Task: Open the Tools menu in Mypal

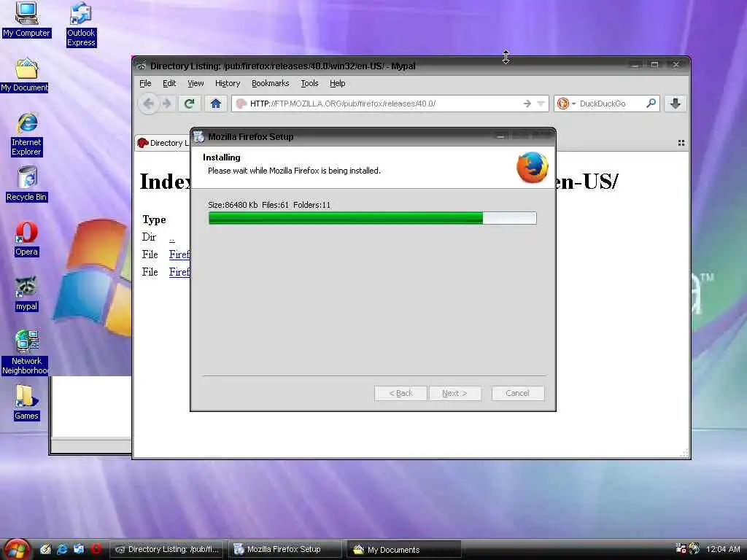Action: [309, 83]
